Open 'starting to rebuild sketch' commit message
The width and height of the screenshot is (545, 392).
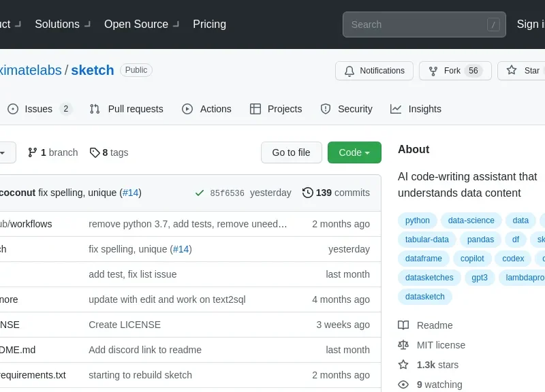[x=140, y=375]
